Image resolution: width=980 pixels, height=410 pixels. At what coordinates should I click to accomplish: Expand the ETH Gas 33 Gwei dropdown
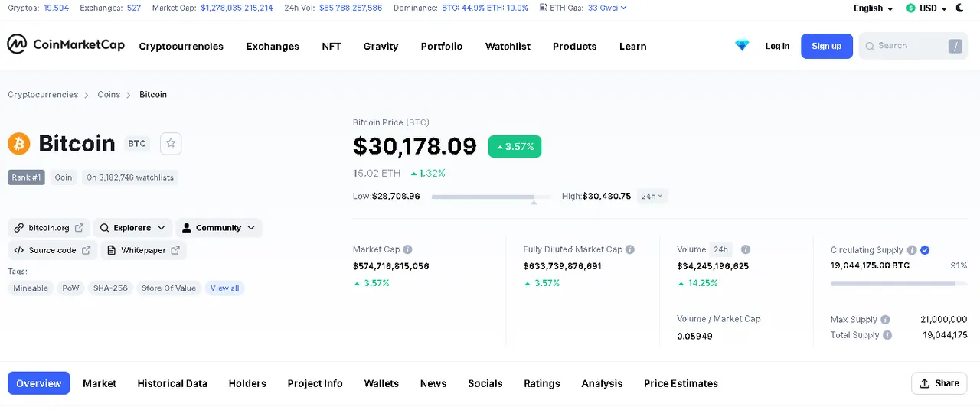[x=607, y=8]
